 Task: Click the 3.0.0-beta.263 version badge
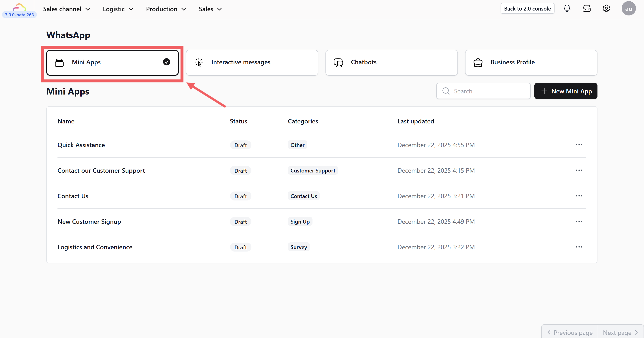(19, 15)
